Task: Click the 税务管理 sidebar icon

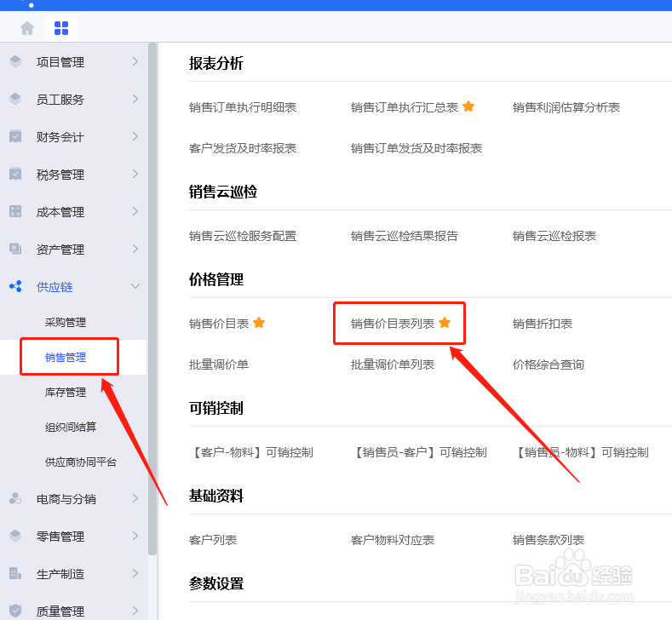Action: tap(15, 174)
